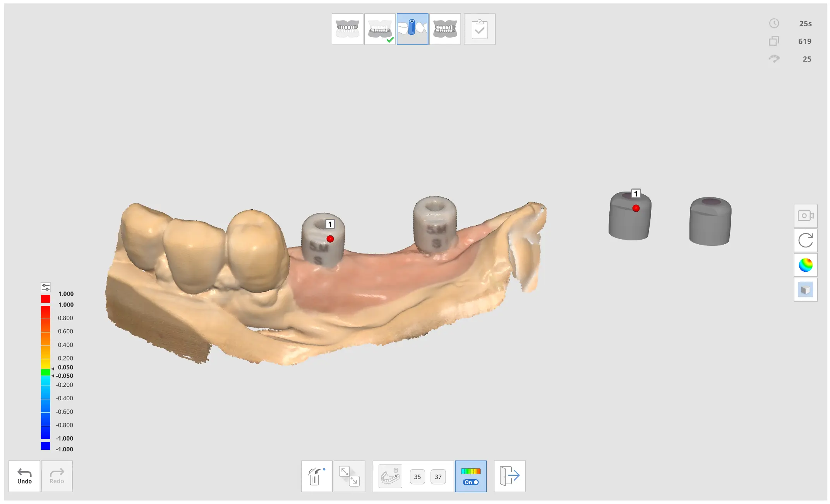This screenshot has width=830, height=504.
Task: Click the red point on scanned scanbody
Action: click(x=330, y=239)
